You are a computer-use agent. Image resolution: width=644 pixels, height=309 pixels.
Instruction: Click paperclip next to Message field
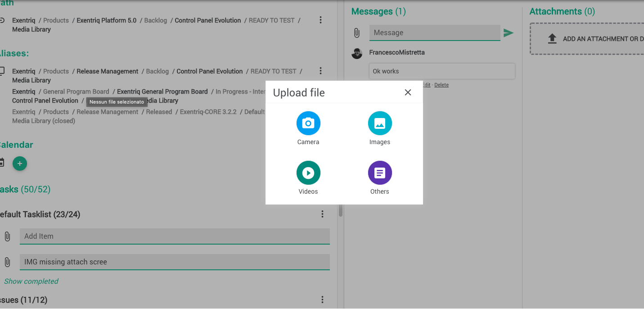point(356,33)
